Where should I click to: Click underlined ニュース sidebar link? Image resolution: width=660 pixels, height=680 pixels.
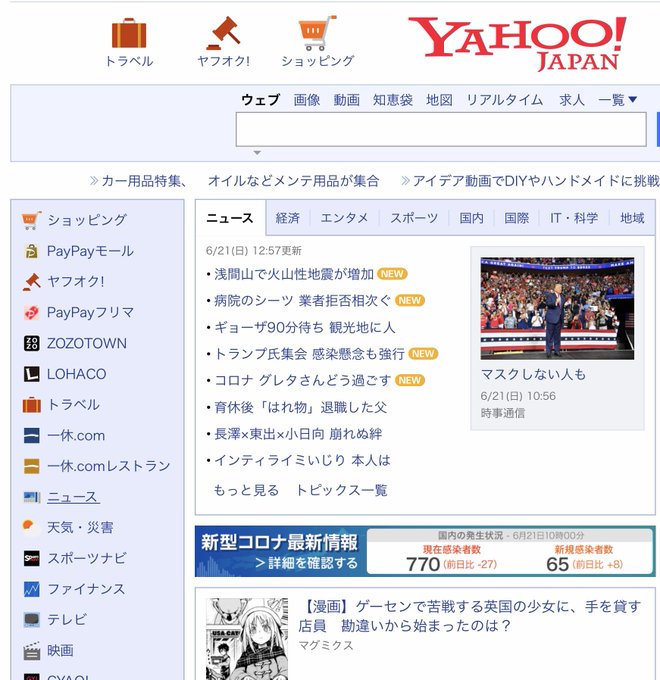point(73,497)
